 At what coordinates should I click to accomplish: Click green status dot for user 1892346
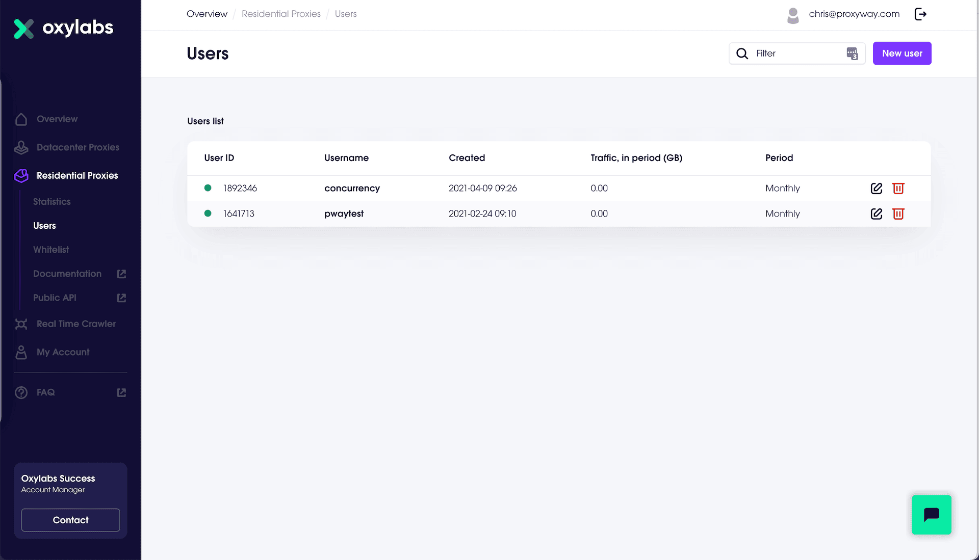[208, 188]
